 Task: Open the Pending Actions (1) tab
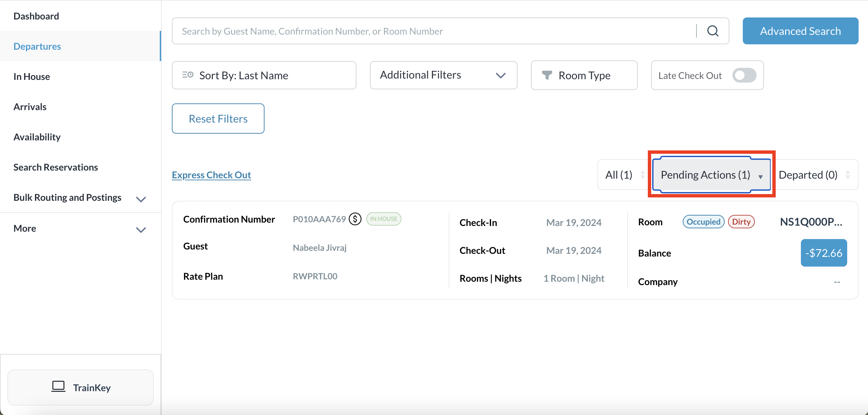pos(705,175)
